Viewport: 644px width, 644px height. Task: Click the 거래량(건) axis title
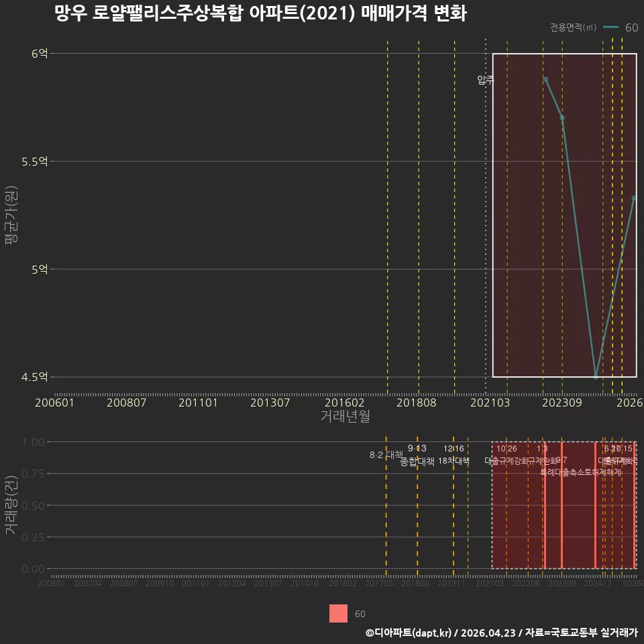point(11,505)
